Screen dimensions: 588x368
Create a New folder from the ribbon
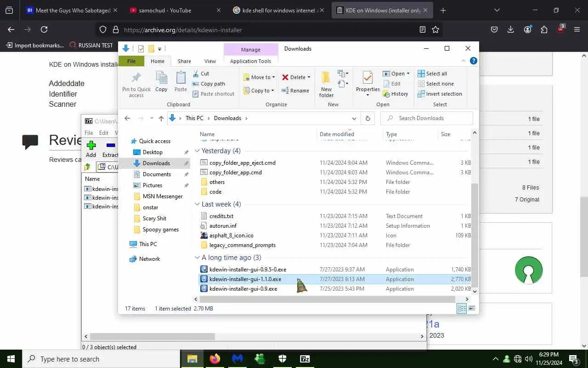click(x=326, y=85)
